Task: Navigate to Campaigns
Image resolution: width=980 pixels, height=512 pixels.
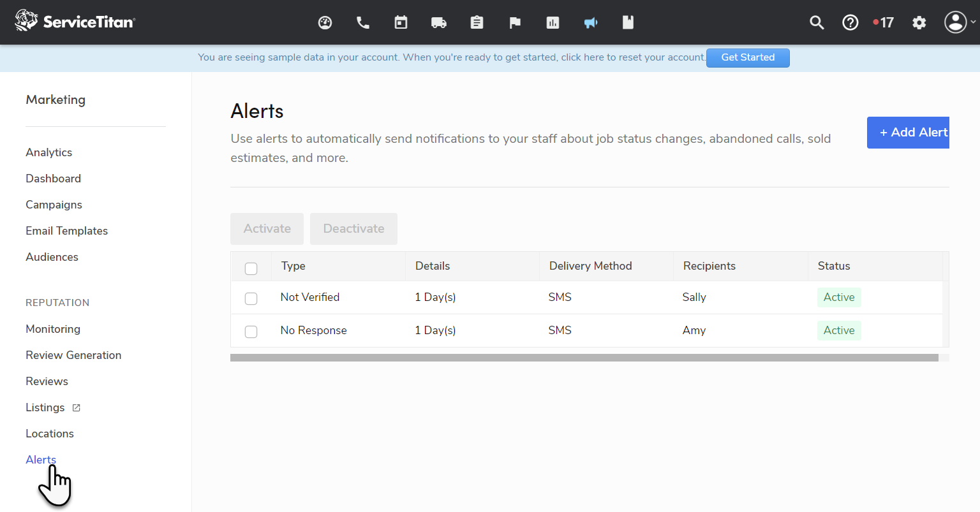Action: pyautogui.click(x=54, y=205)
